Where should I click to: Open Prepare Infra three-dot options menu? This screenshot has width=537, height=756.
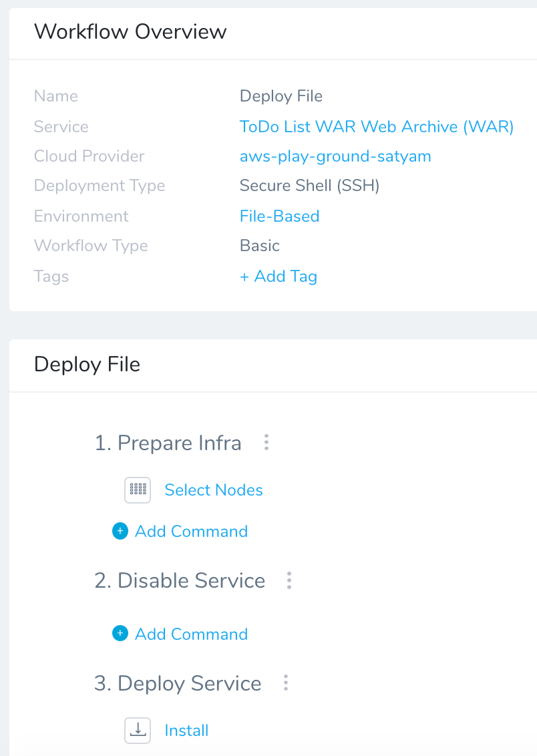[x=266, y=442]
